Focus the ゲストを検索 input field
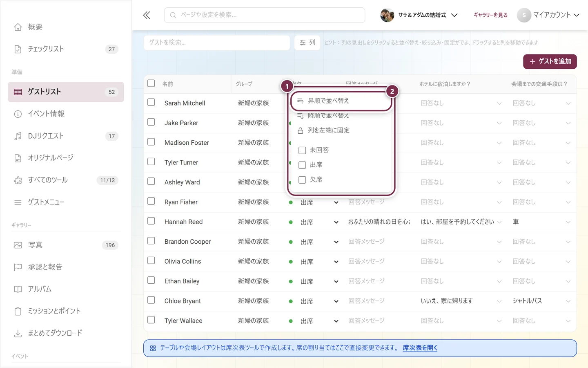This screenshot has height=368, width=588. click(x=217, y=43)
